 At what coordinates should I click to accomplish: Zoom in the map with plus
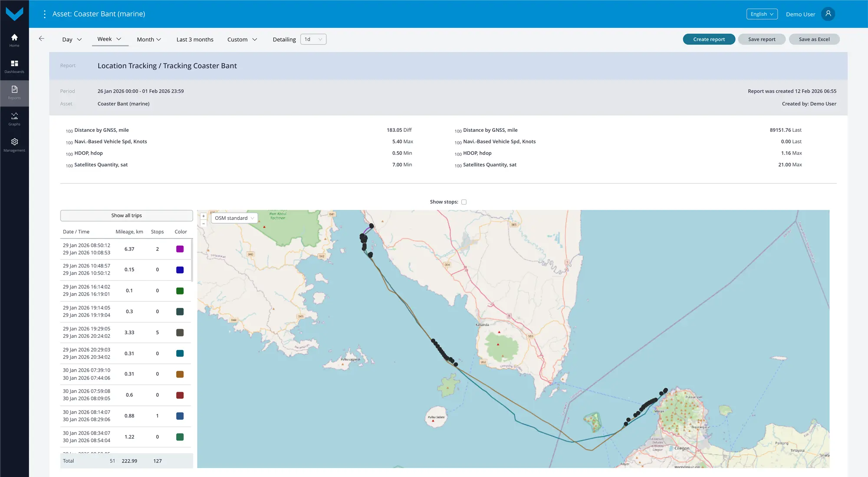[x=204, y=216]
